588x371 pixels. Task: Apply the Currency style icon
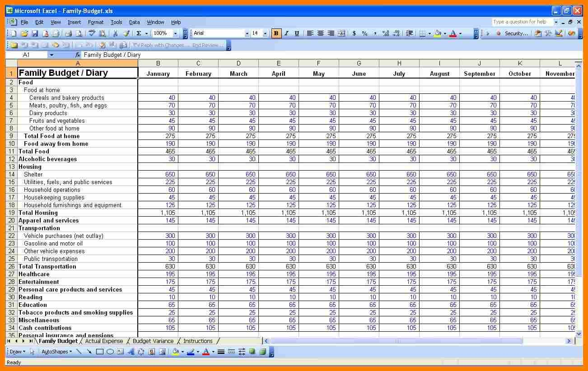click(x=354, y=33)
